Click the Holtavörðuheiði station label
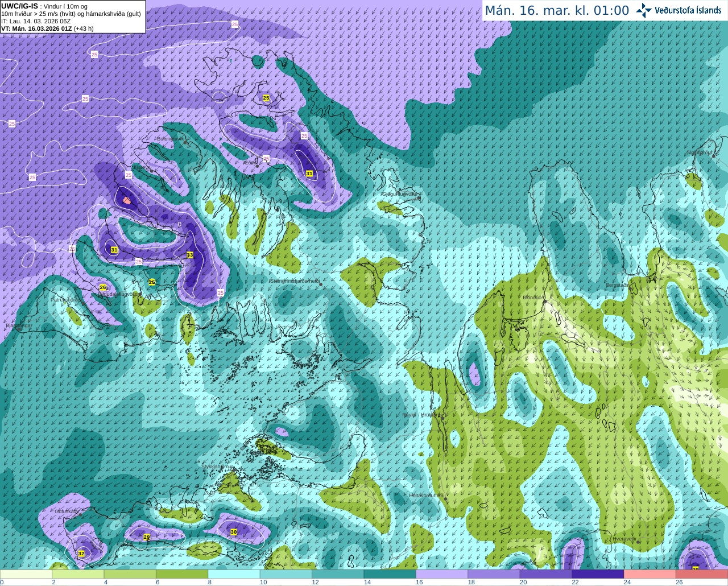This screenshot has height=586, width=728. pyautogui.click(x=427, y=496)
